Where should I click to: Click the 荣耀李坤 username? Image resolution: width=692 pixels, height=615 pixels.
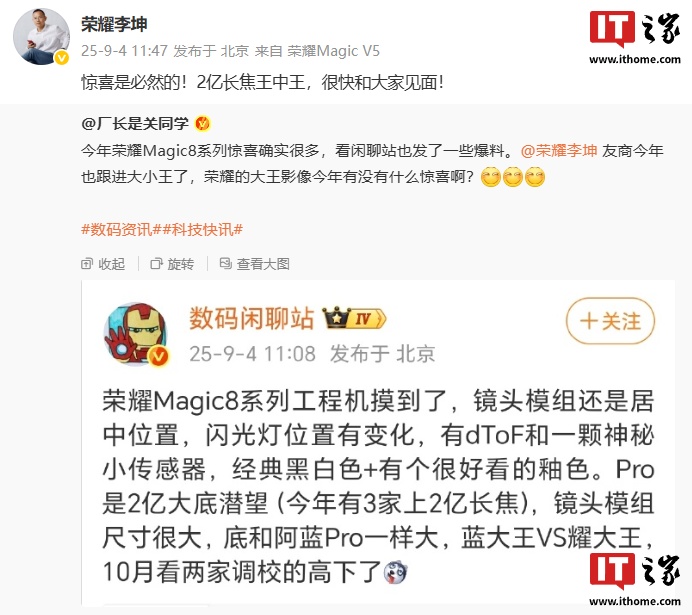[114, 24]
